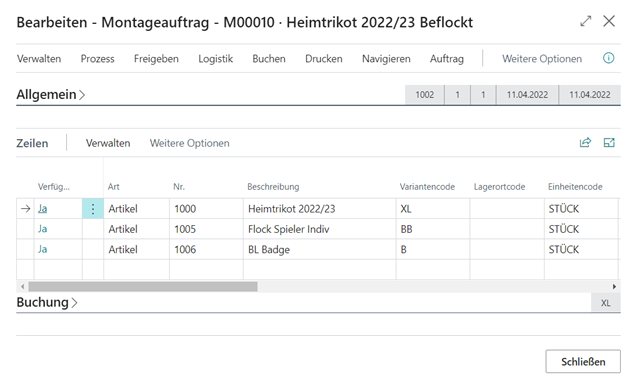Click the Beschreibung column header
The width and height of the screenshot is (637, 387).
pos(273,187)
